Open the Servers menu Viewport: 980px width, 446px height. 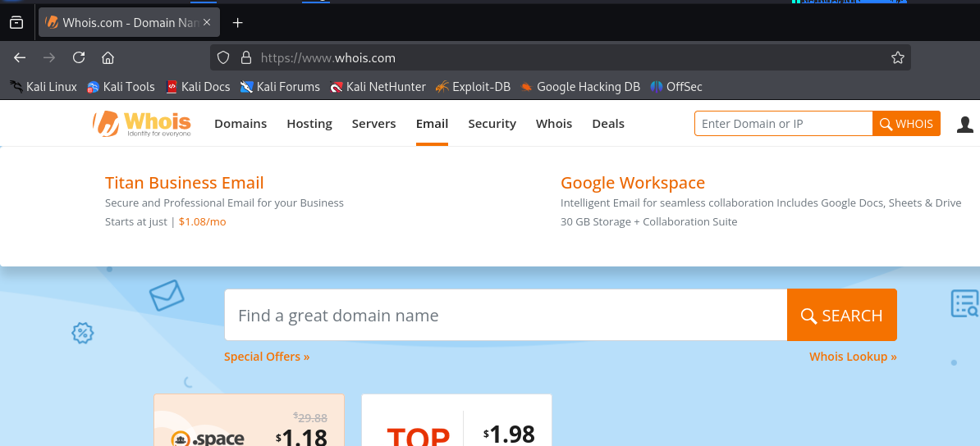[373, 124]
